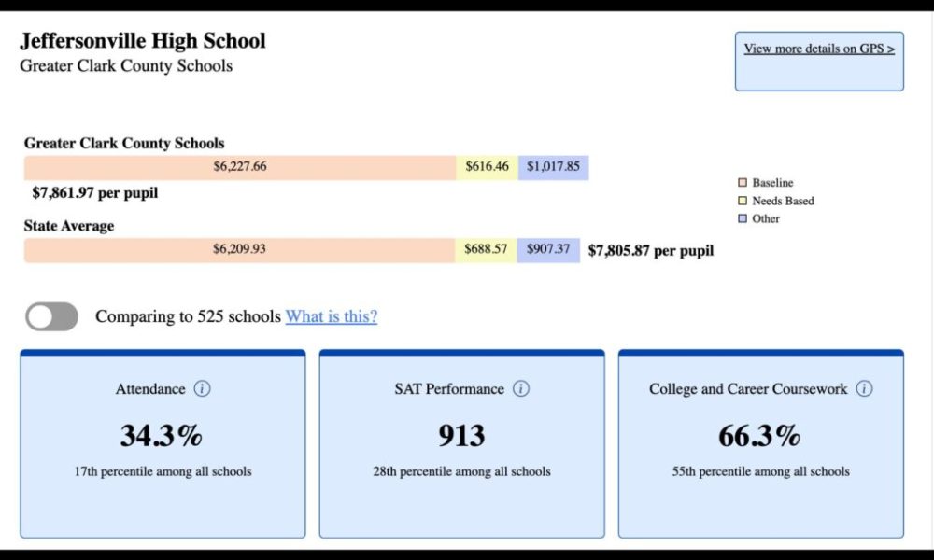Click the 913 SAT score value
Screen dimensions: 934x560
click(x=461, y=436)
